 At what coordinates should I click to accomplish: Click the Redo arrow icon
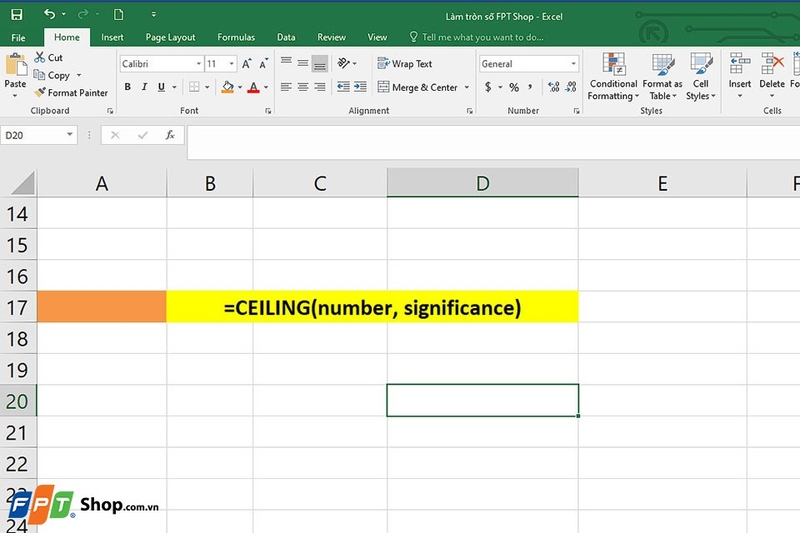(83, 14)
